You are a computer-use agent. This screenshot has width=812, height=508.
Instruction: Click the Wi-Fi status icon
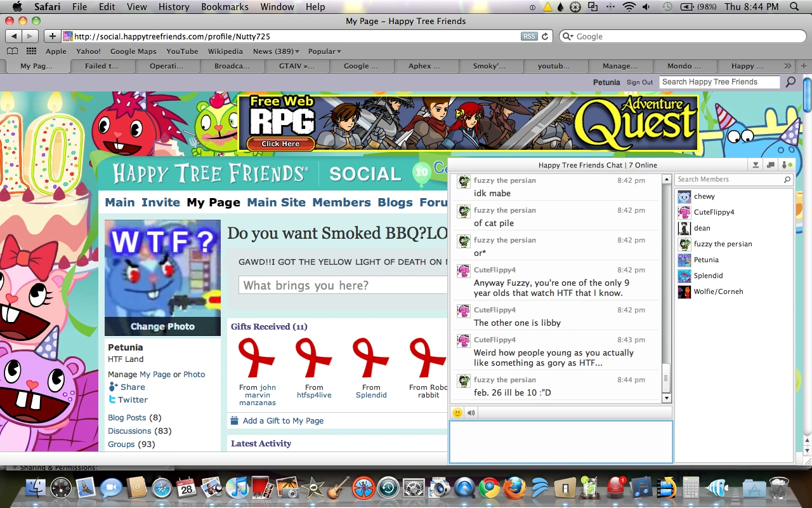pos(629,7)
